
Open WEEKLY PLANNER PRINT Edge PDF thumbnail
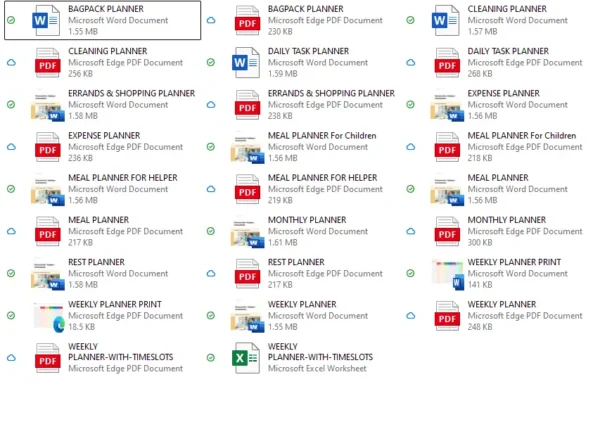[x=49, y=317]
